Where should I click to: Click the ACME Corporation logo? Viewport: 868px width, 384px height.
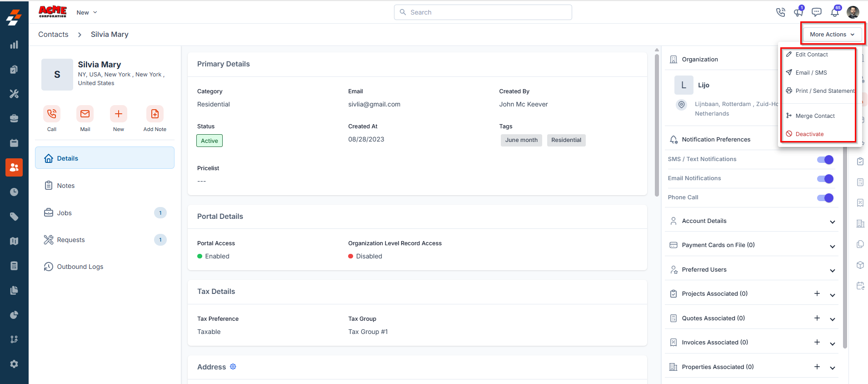(x=53, y=12)
